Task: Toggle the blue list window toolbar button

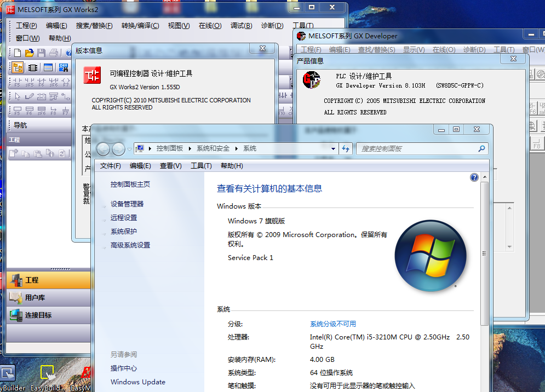Action: [x=48, y=67]
